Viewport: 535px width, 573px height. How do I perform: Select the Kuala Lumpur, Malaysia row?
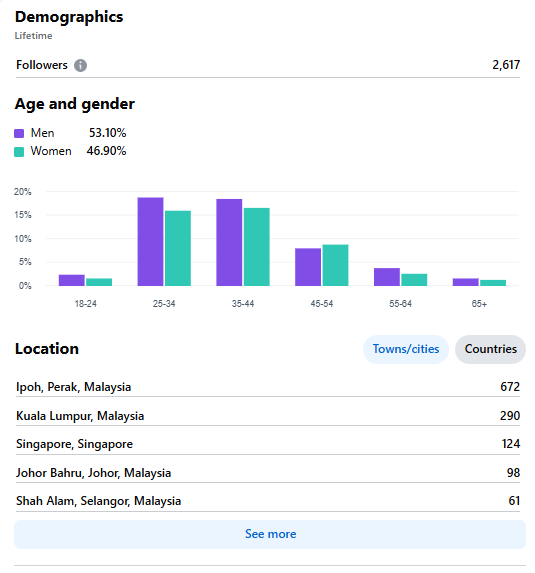[x=268, y=416]
